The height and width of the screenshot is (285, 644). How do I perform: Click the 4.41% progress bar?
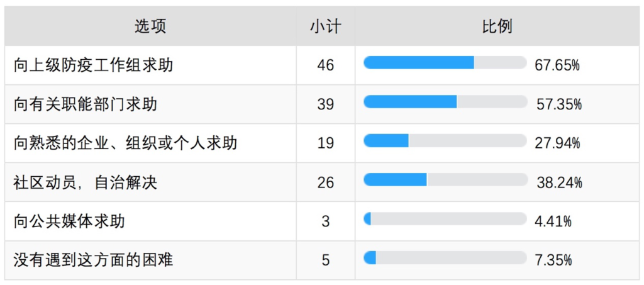coord(445,218)
